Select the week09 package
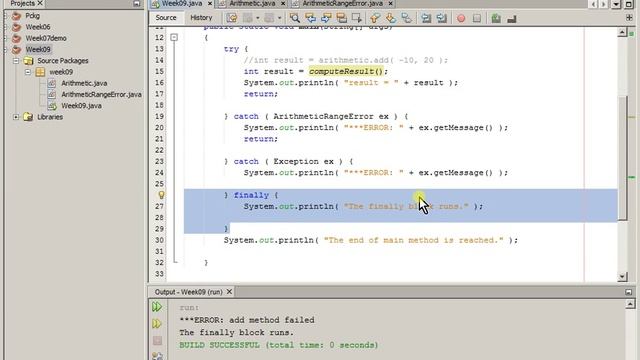Viewport: 640px width, 360px height. pyautogui.click(x=61, y=72)
